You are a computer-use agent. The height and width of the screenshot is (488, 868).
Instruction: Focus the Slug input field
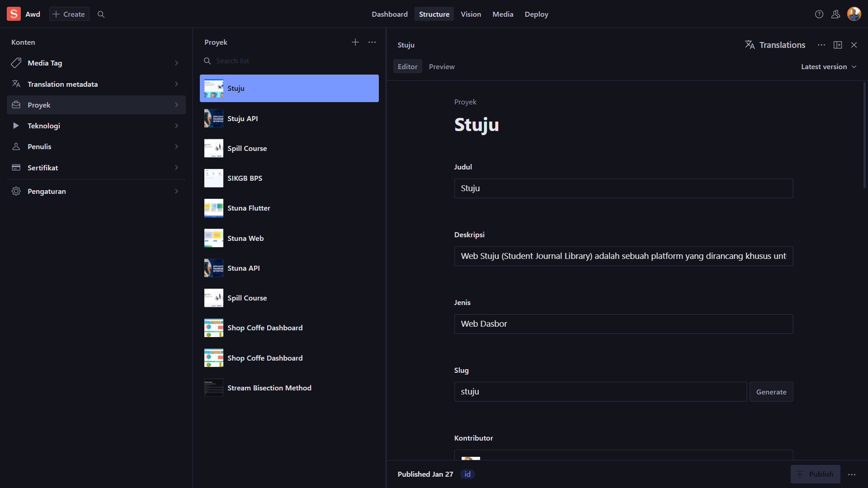600,392
